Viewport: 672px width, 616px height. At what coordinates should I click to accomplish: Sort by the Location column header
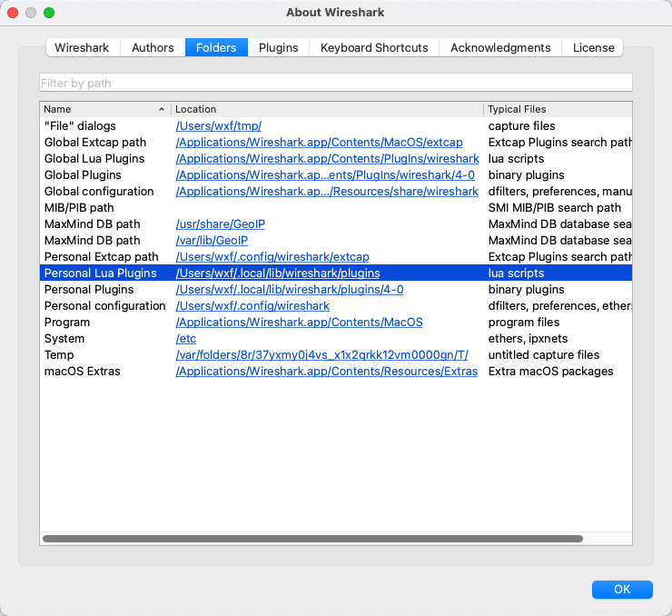(327, 109)
